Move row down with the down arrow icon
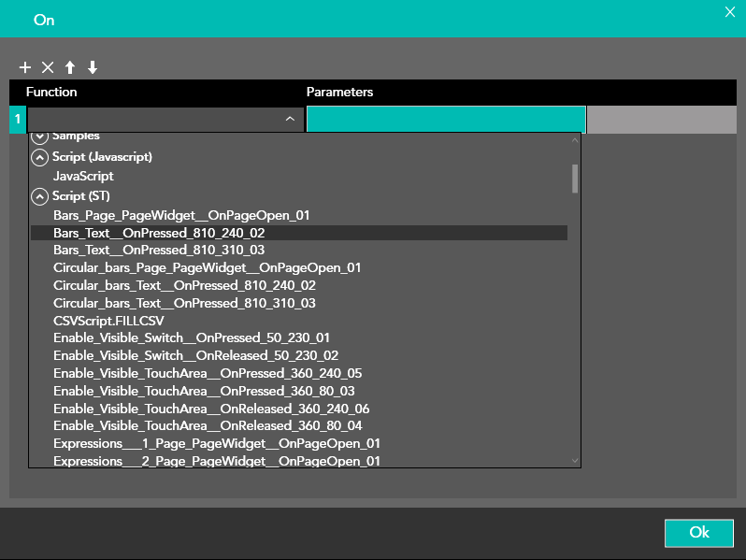The width and height of the screenshot is (746, 560). [x=93, y=67]
